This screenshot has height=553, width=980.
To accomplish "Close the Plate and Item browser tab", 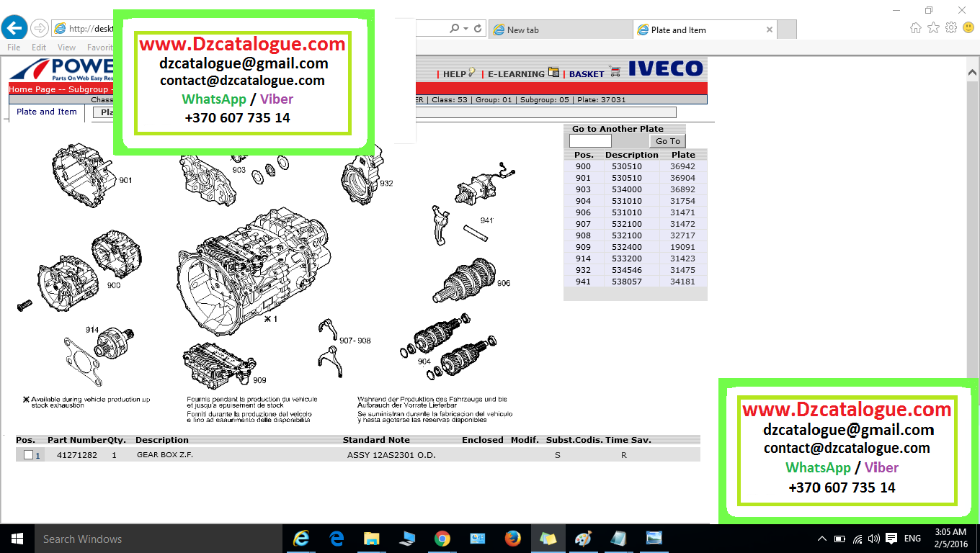I will (x=770, y=30).
